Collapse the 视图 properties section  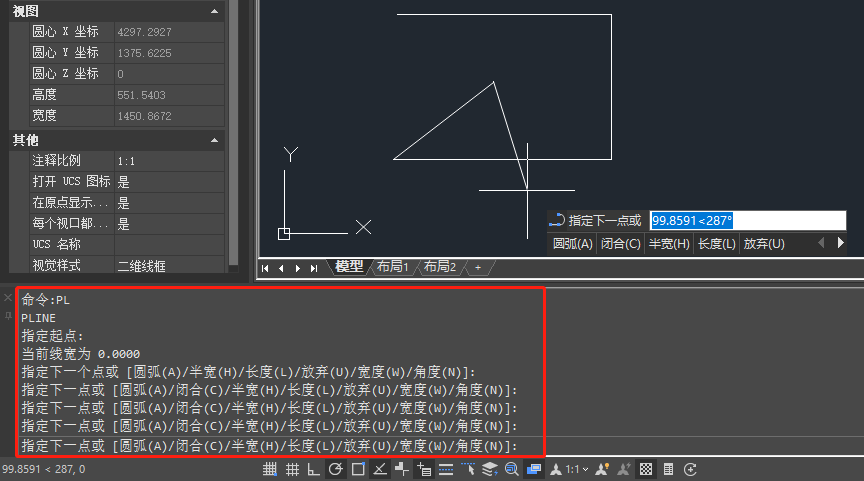pyautogui.click(x=214, y=12)
